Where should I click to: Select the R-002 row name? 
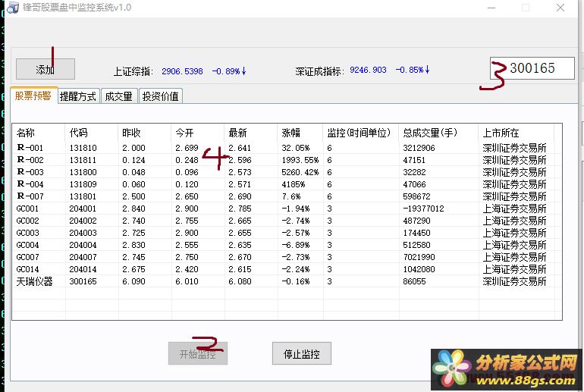(30, 160)
